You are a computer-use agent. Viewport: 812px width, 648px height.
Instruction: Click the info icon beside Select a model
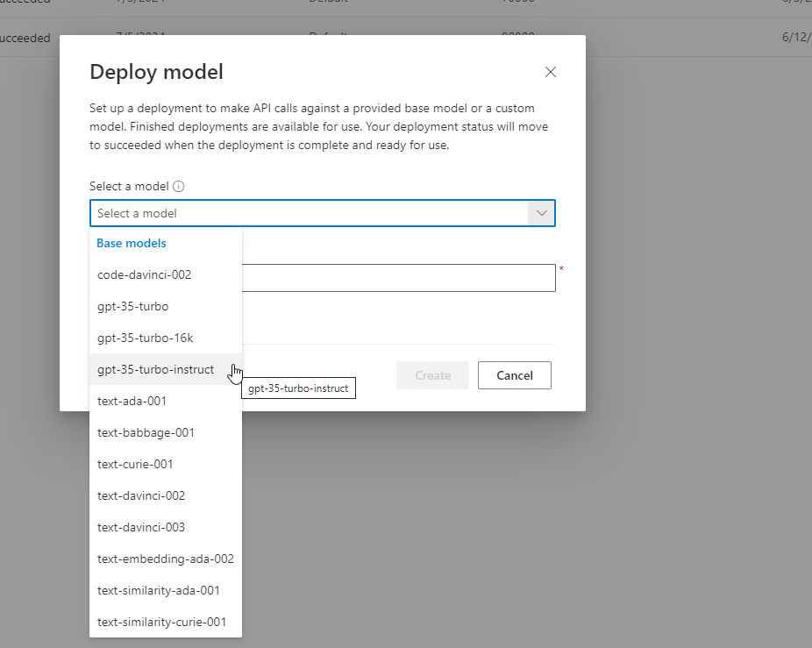179,187
